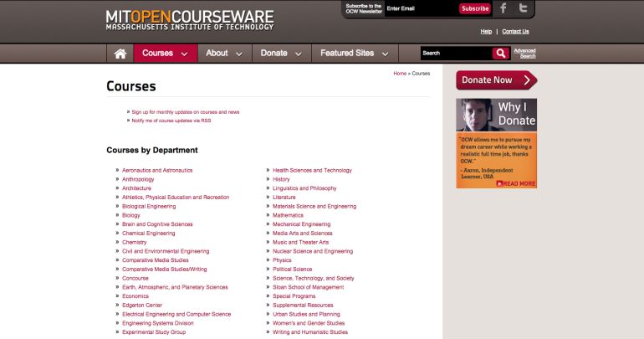Go to the Contact Us page
This screenshot has height=339, width=644.
click(515, 31)
